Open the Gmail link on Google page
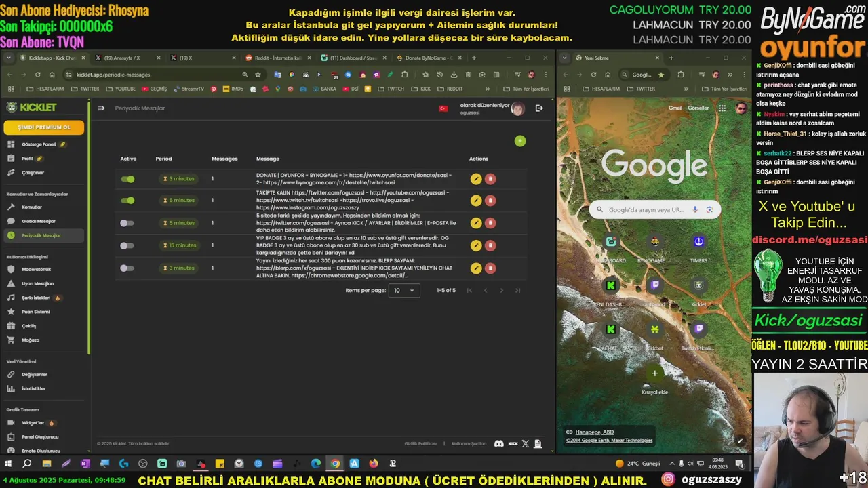This screenshot has width=868, height=488. click(675, 108)
